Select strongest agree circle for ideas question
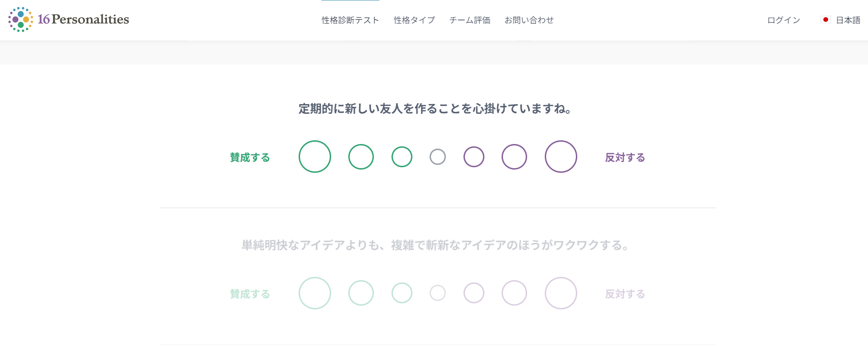Screen dimensions: 868x347 [315, 293]
